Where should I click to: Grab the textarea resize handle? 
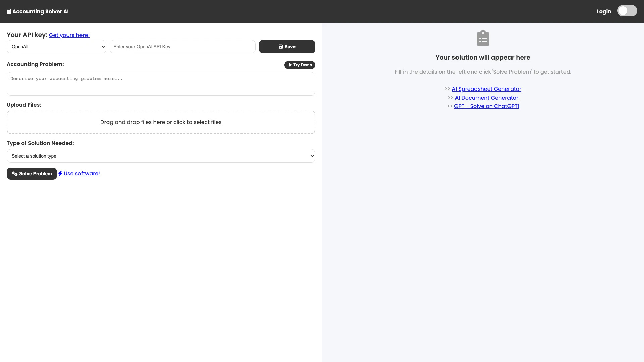(x=313, y=94)
